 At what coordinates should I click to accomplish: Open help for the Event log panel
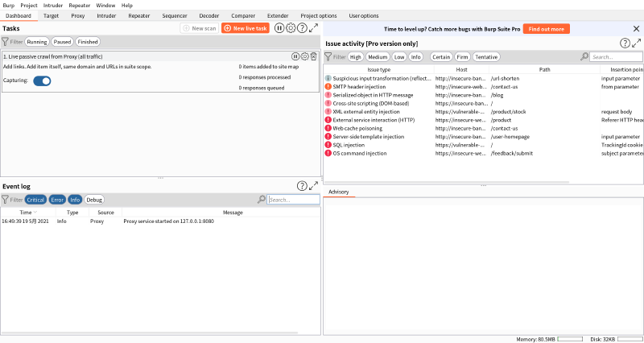point(302,186)
